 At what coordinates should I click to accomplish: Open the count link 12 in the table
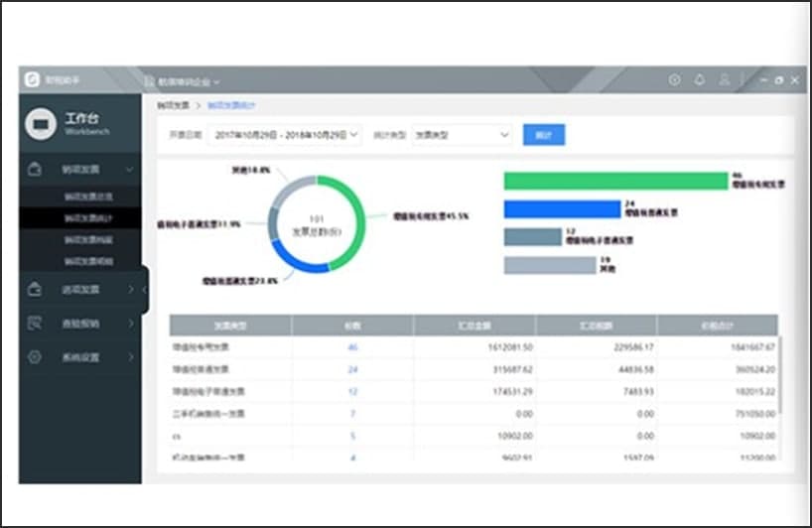pyautogui.click(x=352, y=391)
